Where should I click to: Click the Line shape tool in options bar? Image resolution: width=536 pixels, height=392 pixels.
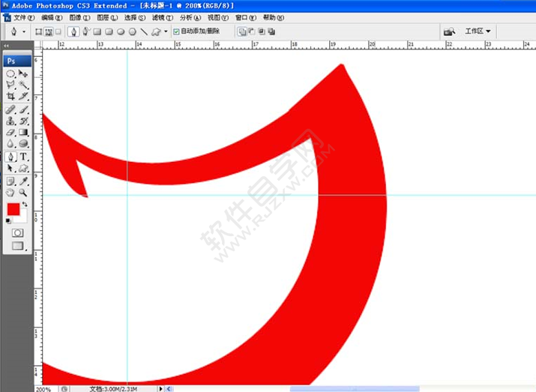coord(144,32)
